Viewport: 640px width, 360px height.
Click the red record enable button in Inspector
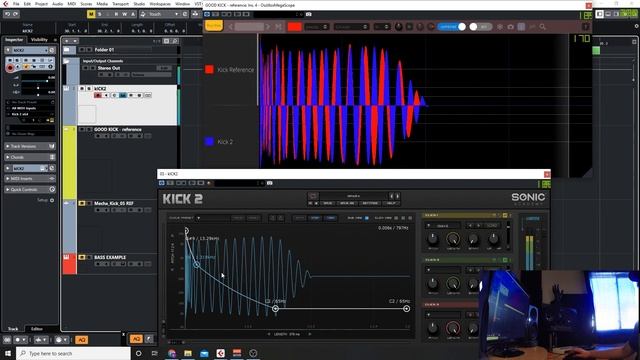tap(10, 68)
